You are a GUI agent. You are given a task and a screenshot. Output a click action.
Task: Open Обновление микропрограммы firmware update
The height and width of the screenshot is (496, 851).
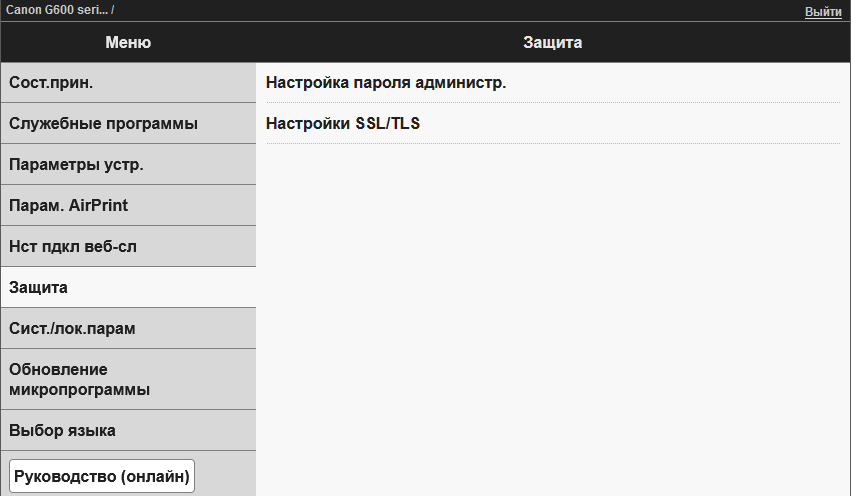click(127, 379)
